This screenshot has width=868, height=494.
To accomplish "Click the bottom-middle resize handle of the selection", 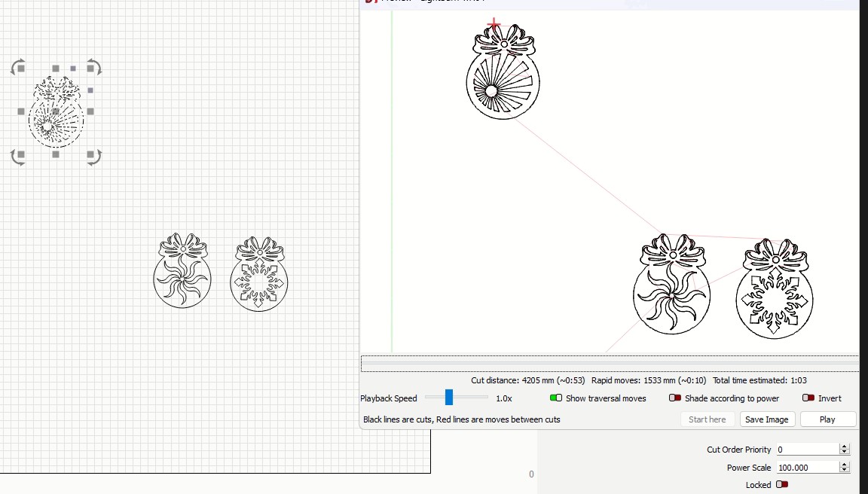I will coord(56,154).
